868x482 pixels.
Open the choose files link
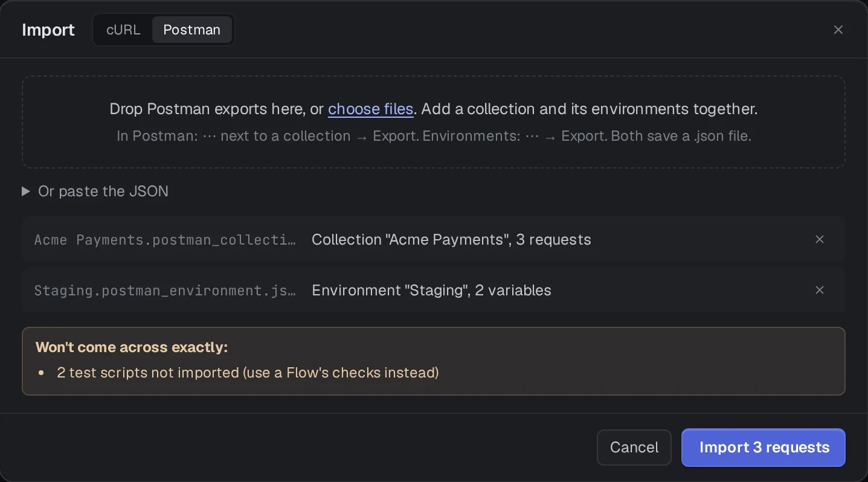(x=370, y=109)
